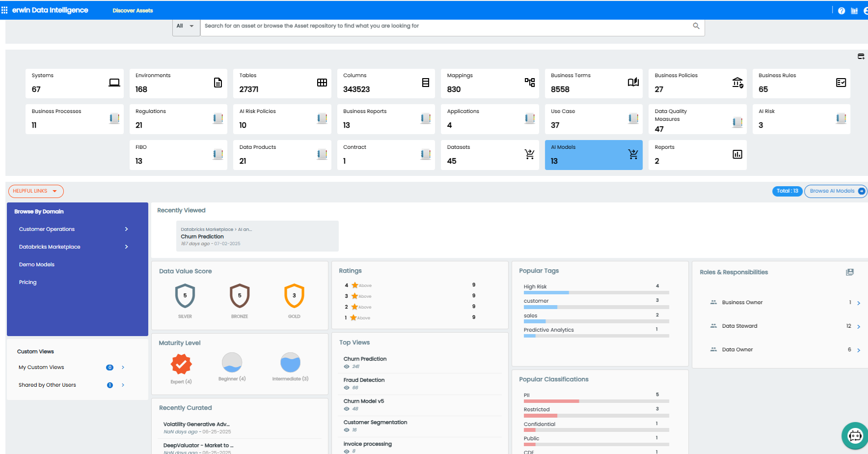
Task: Click the Gold data value shield
Action: click(x=294, y=295)
